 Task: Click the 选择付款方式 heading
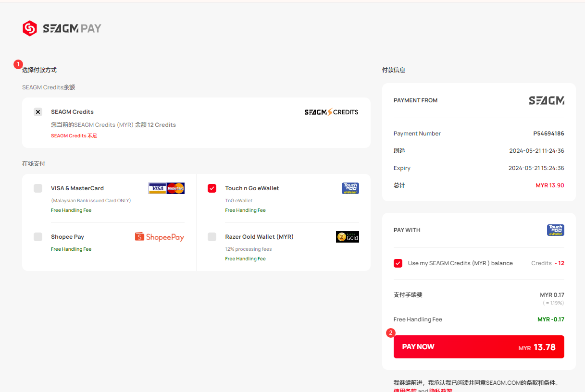pos(39,70)
